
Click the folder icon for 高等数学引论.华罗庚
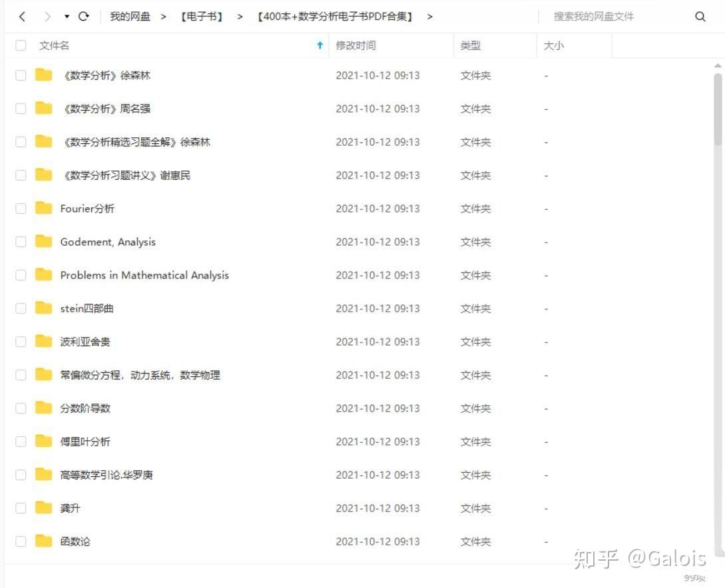point(43,475)
